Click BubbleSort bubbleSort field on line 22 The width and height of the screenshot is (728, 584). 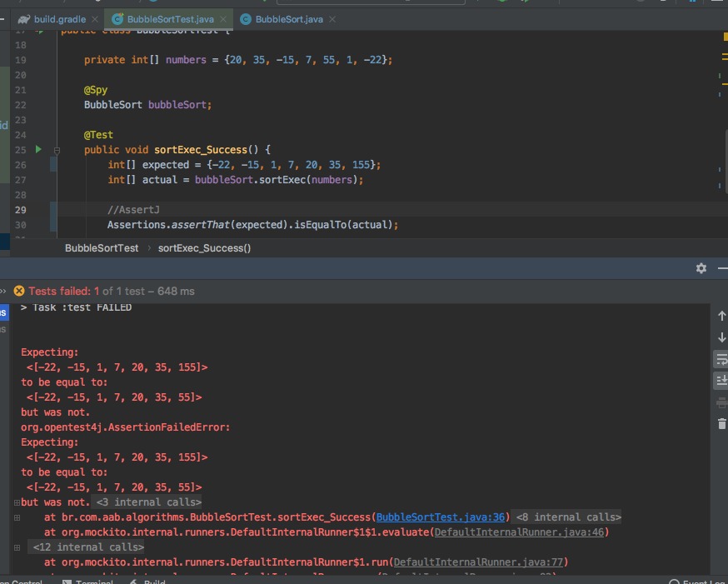[x=147, y=105]
